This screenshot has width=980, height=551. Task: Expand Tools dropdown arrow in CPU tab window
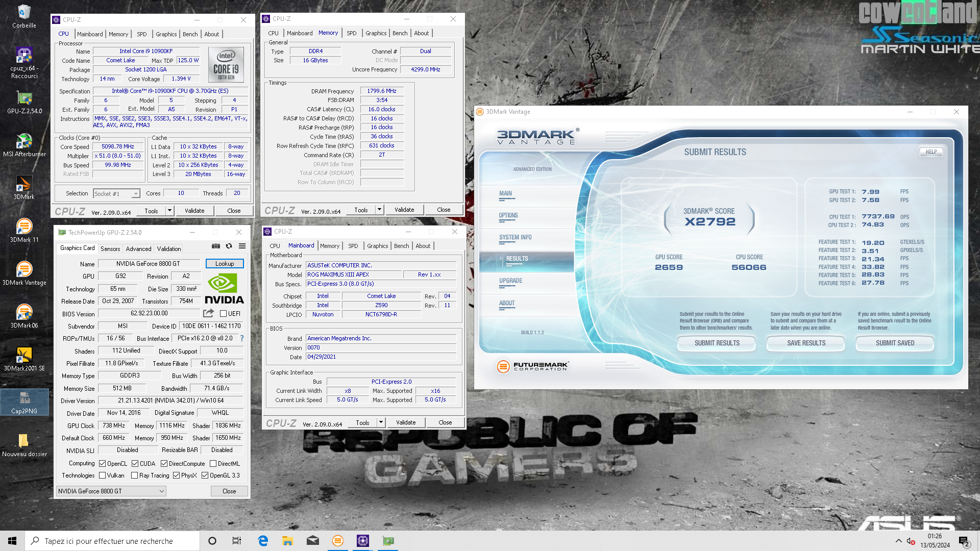[169, 211]
